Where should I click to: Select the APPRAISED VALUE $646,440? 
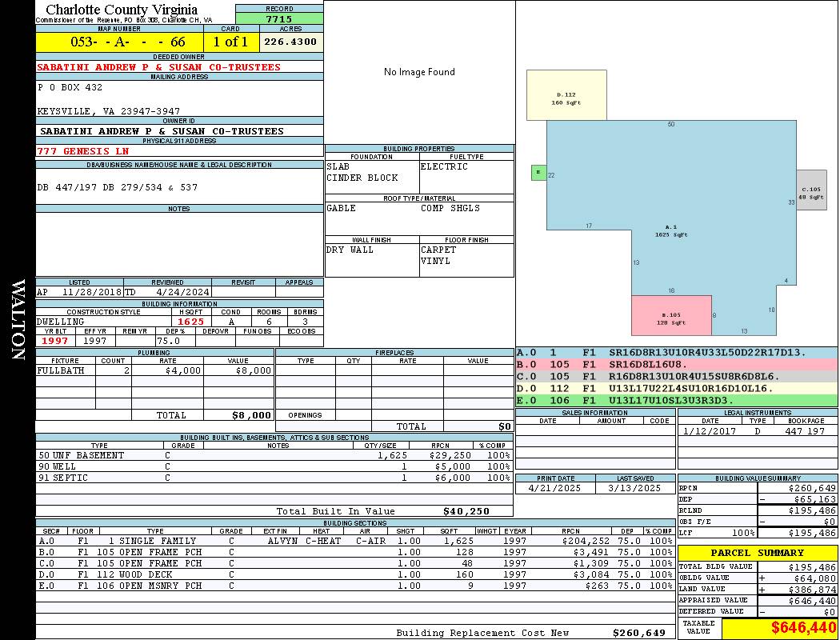click(x=812, y=601)
